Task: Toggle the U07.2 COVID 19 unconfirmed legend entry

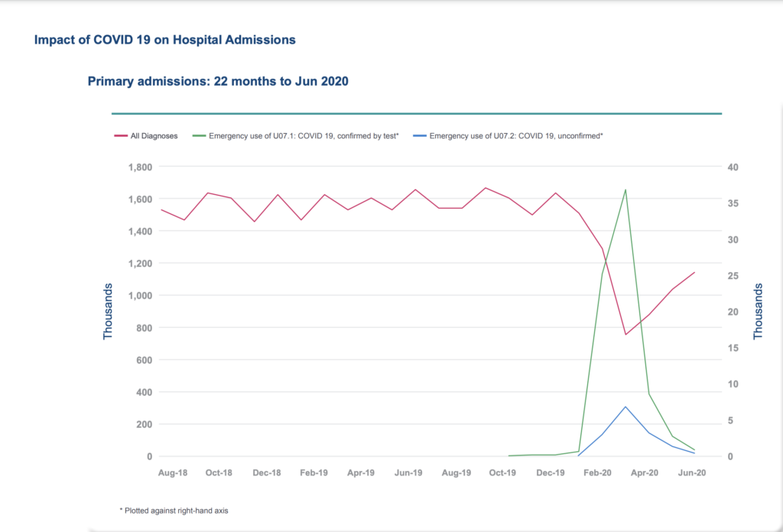Action: pyautogui.click(x=508, y=136)
